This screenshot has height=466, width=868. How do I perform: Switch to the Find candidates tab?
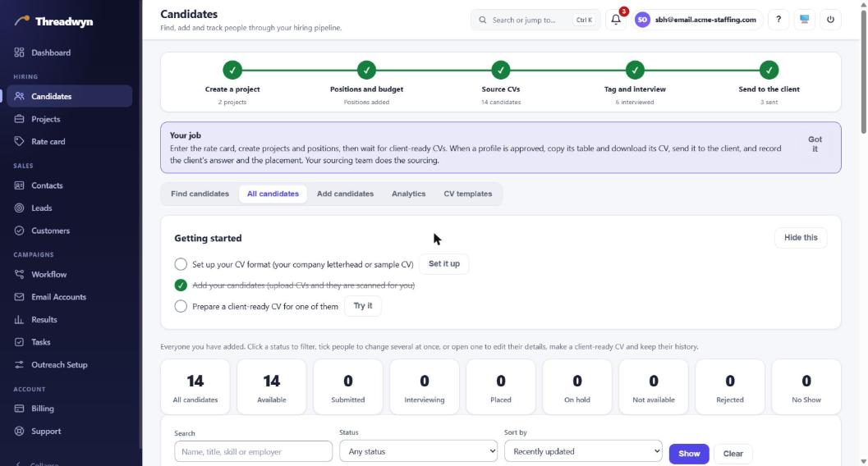tap(200, 194)
